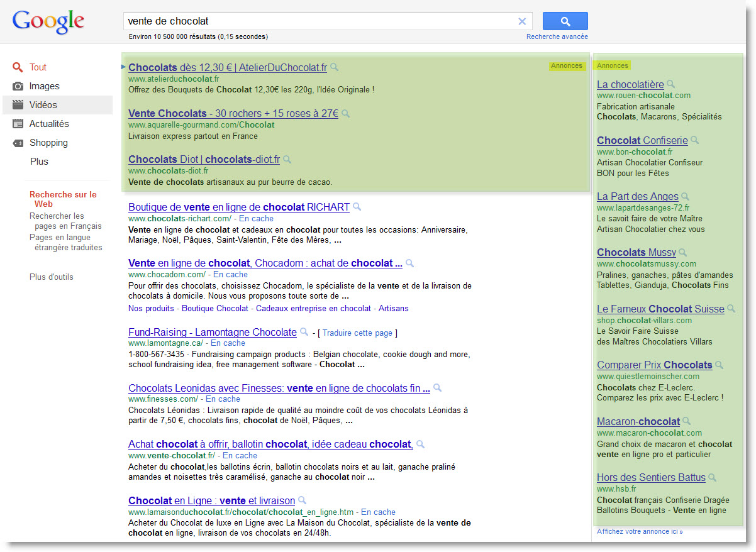Open the 'Comparer Prix Chocolats' side ad
The height and width of the screenshot is (552, 756).
click(x=655, y=365)
